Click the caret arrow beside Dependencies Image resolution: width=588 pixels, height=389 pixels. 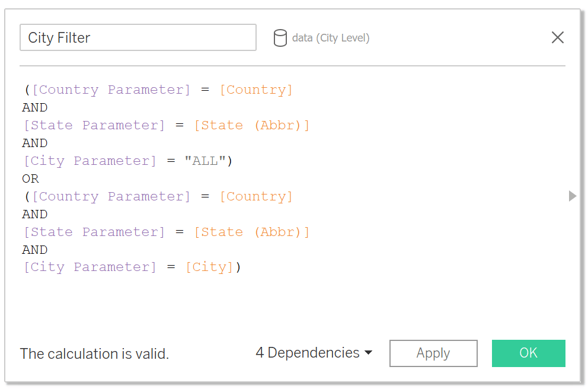(x=368, y=353)
